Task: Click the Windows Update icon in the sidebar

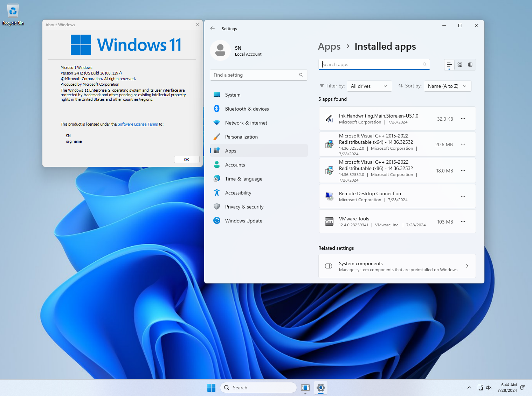Action: 217,220
